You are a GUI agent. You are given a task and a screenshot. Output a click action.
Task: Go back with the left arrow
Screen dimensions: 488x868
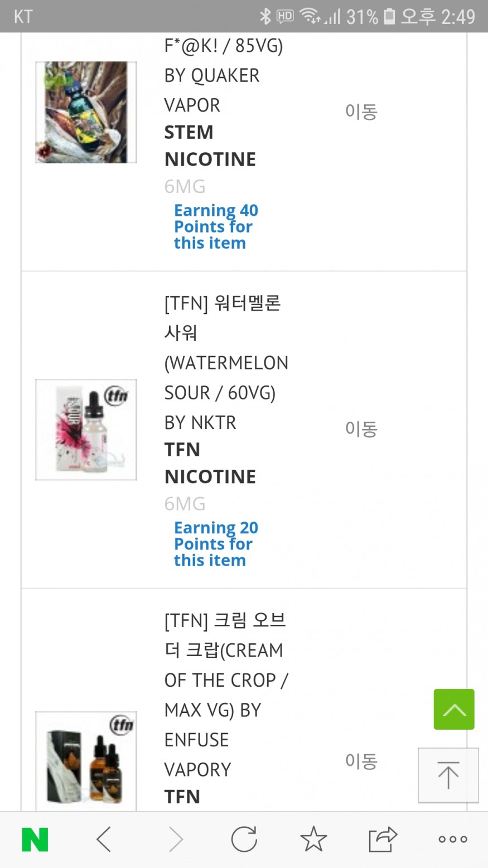pyautogui.click(x=104, y=839)
